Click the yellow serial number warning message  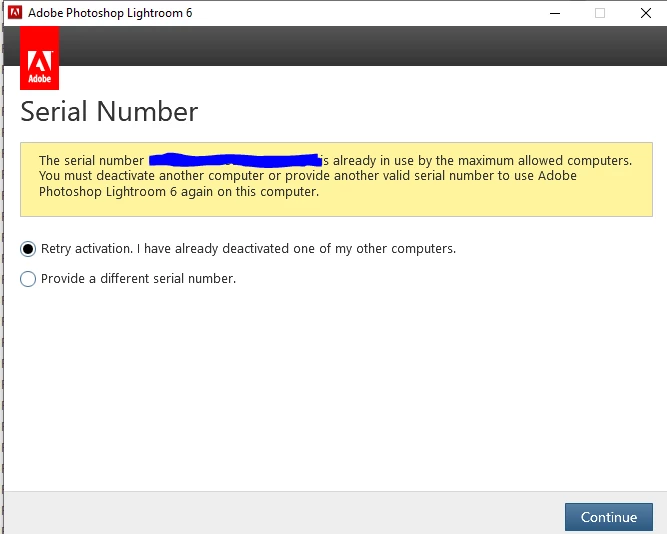tap(336, 180)
